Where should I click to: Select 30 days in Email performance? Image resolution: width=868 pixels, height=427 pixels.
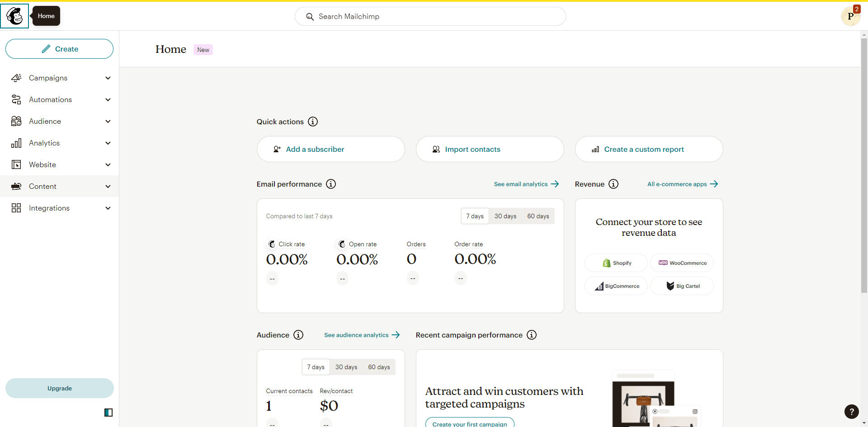505,216
